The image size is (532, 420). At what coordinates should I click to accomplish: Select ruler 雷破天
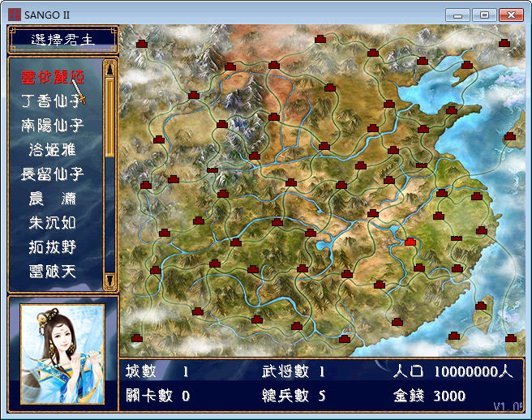pos(52,272)
